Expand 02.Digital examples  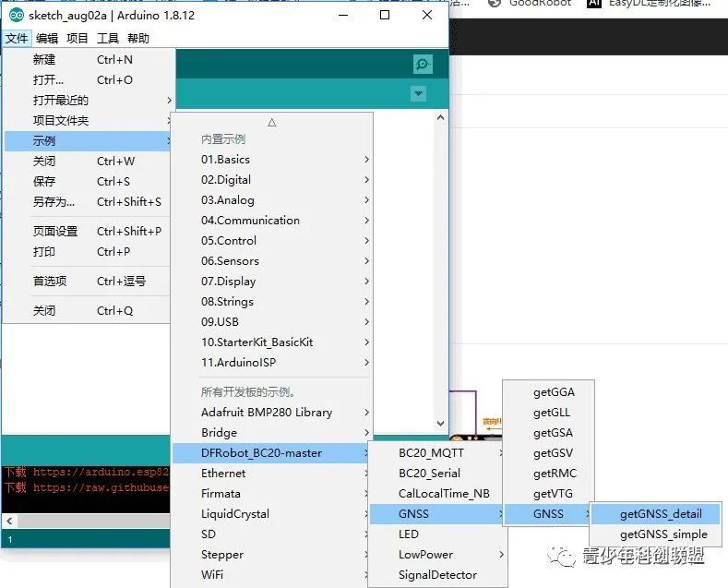point(272,180)
